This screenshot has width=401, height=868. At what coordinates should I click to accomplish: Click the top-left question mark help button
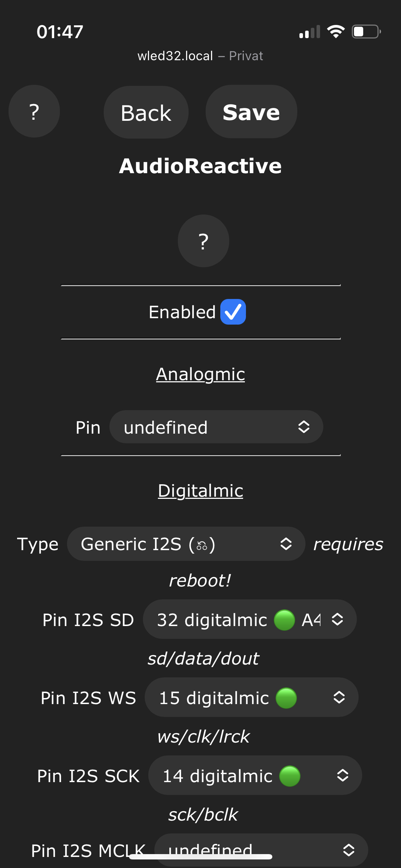pos(34,112)
